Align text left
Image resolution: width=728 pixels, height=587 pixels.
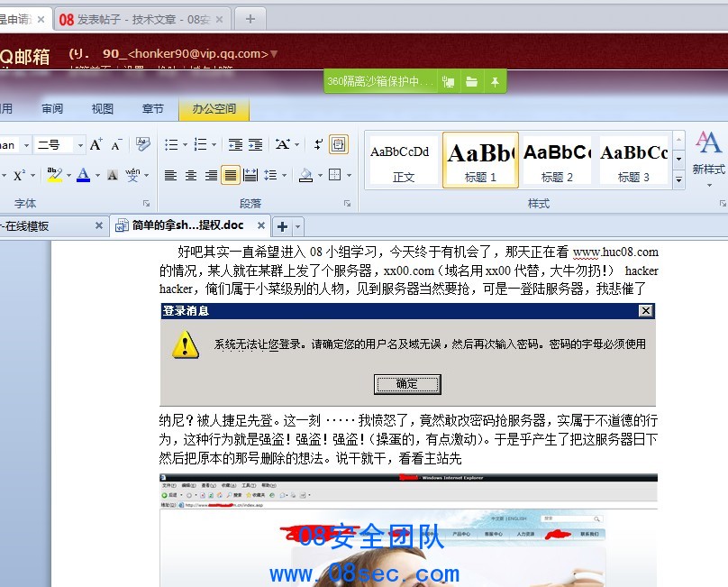click(x=170, y=175)
